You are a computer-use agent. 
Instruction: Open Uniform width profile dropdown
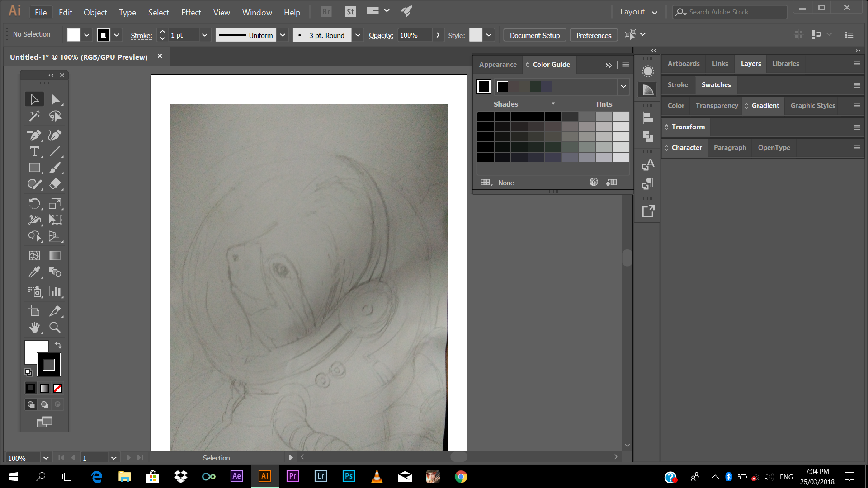point(283,35)
